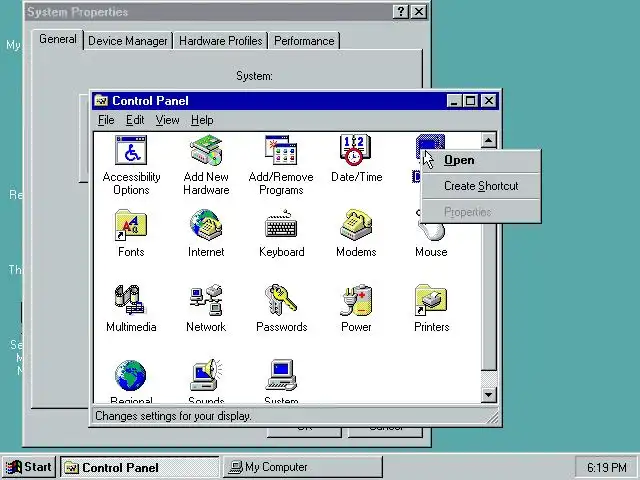
Task: Maximize the Control Panel window
Action: point(470,100)
